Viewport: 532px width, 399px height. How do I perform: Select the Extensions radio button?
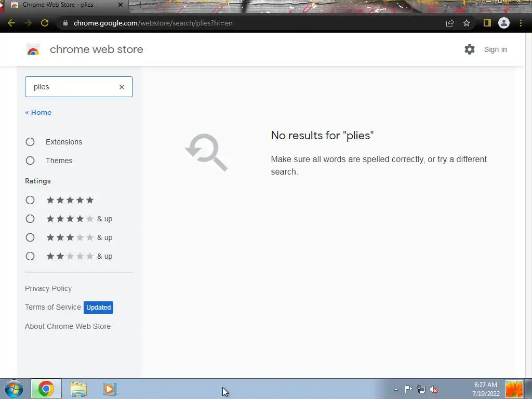30,142
